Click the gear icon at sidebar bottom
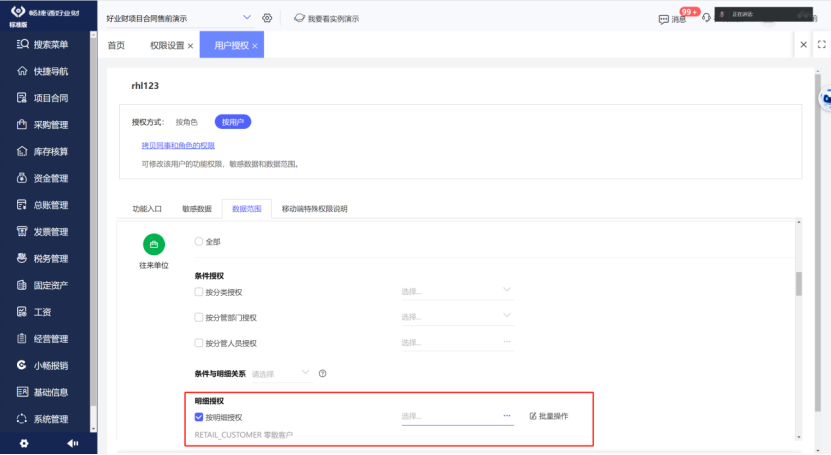831x455 pixels. 24,443
